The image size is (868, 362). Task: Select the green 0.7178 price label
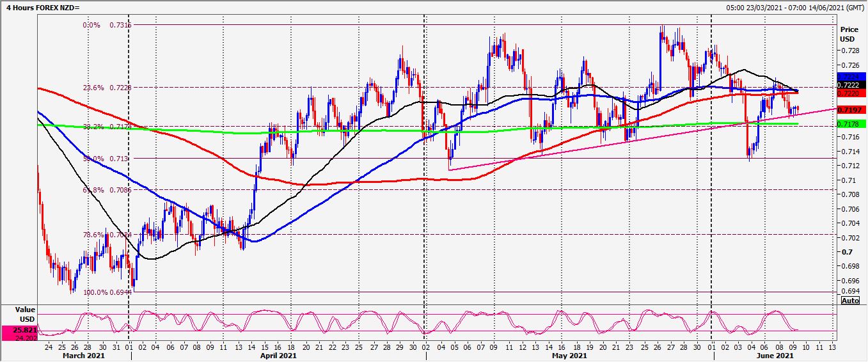pyautogui.click(x=850, y=123)
